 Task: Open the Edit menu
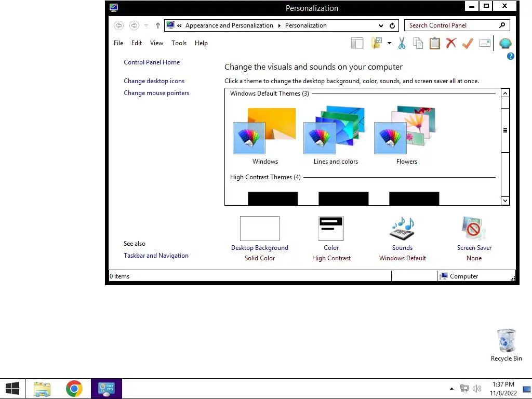(x=137, y=43)
